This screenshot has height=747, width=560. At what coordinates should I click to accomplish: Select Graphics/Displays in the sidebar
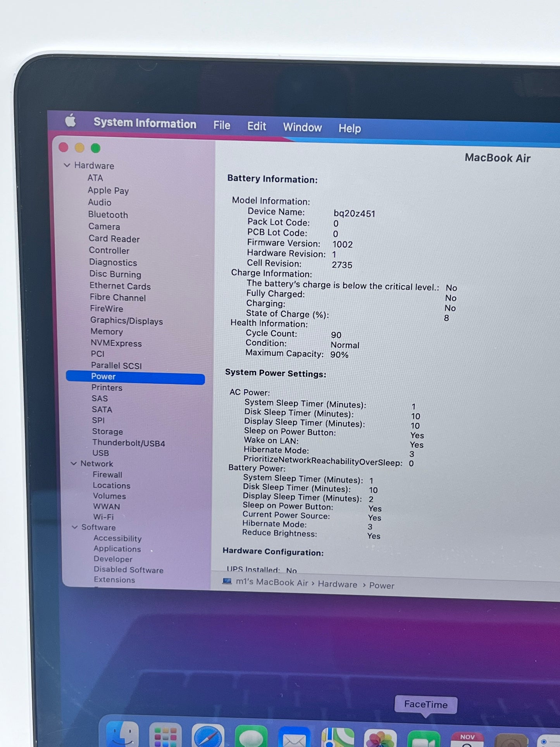[126, 321]
